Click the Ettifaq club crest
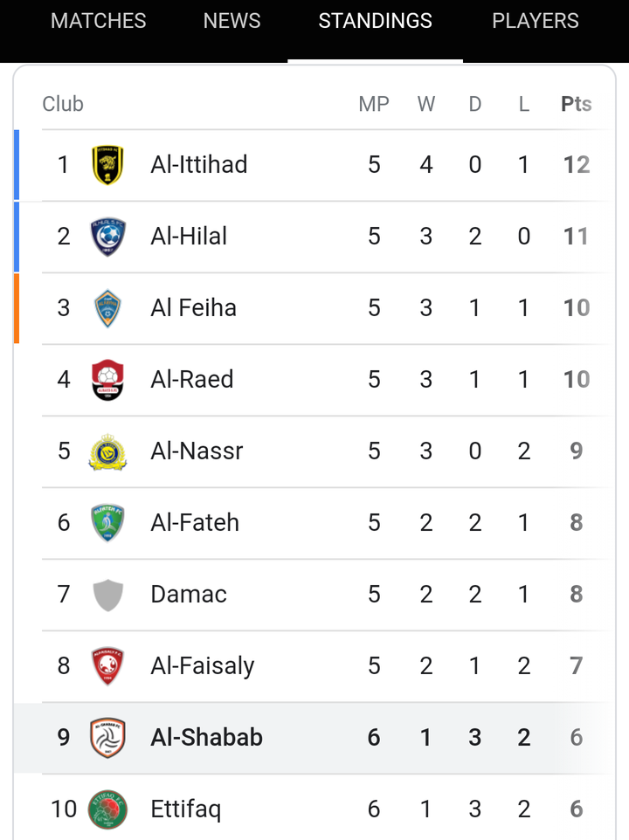Screen dimensions: 629x840 coord(107,809)
